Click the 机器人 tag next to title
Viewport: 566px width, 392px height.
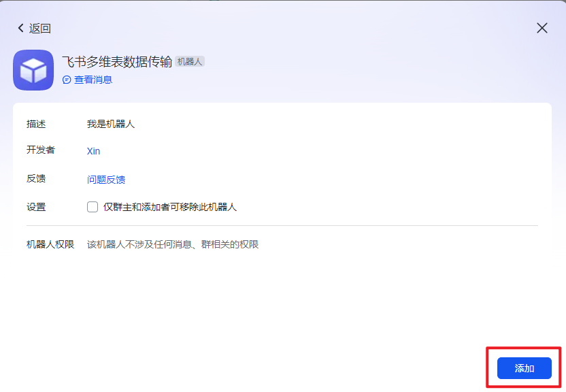click(190, 62)
